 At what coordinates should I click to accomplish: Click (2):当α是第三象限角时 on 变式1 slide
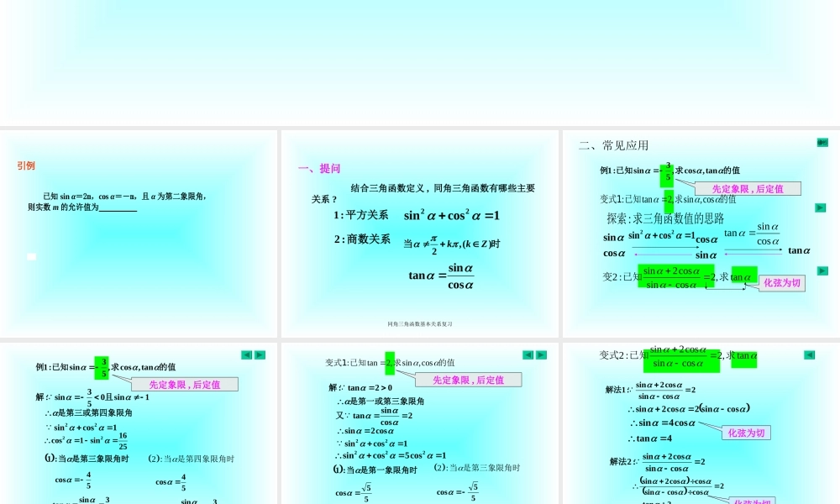coord(477,468)
